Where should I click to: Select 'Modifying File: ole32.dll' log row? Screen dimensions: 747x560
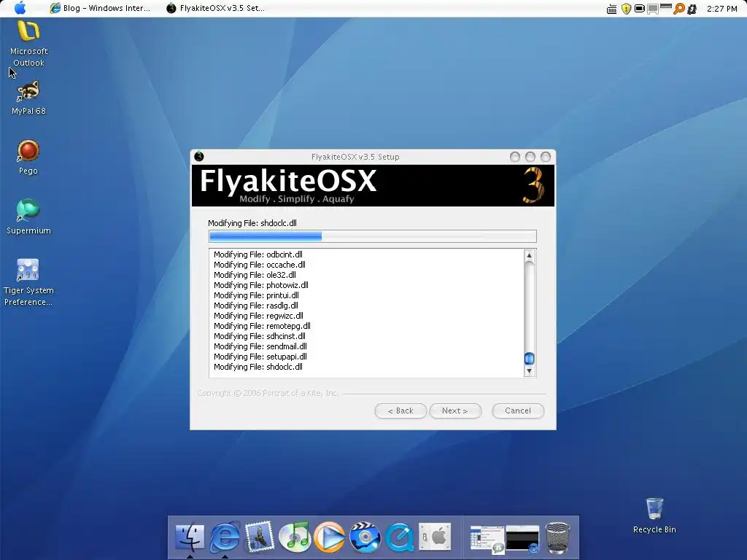coord(255,275)
